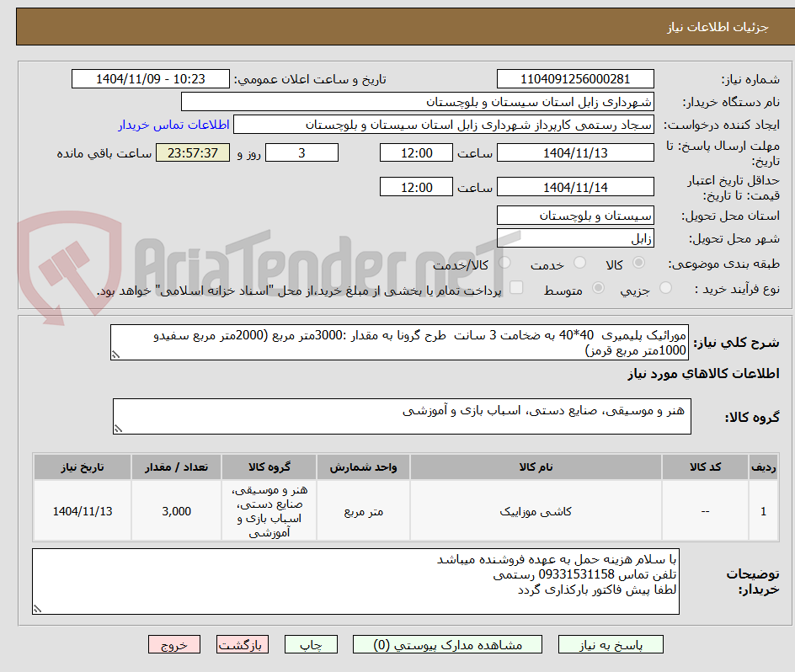Viewport: 795px width, 672px height.
Task: Click the کاشی موزاییک item cell
Action: tap(536, 511)
